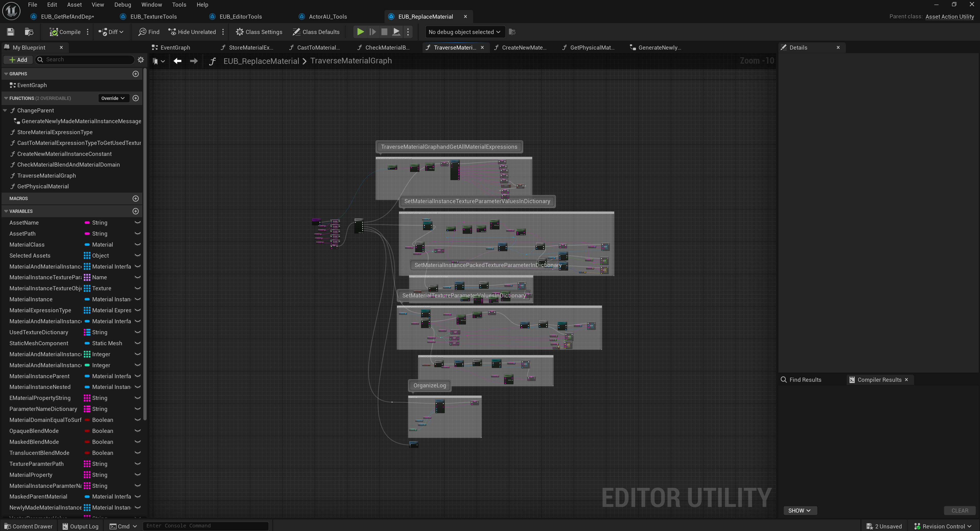Collapse the ChangeParent function tree

pos(5,110)
